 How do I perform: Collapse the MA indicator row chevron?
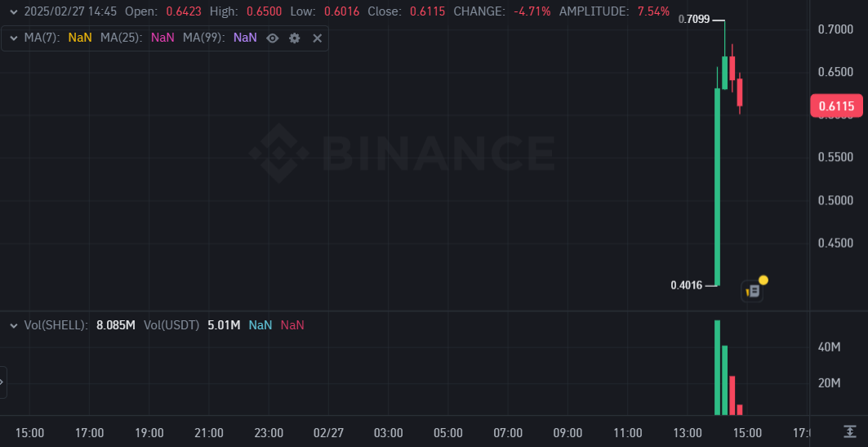coord(14,38)
